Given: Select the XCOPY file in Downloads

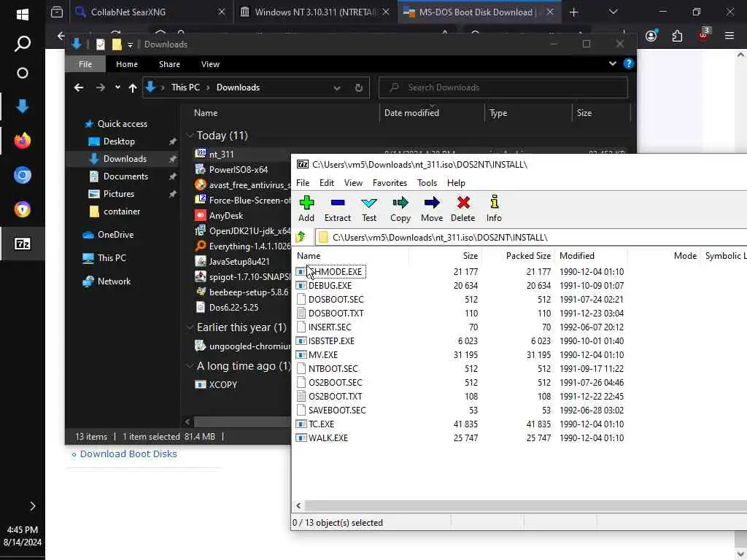Looking at the screenshot, I should click(x=222, y=385).
